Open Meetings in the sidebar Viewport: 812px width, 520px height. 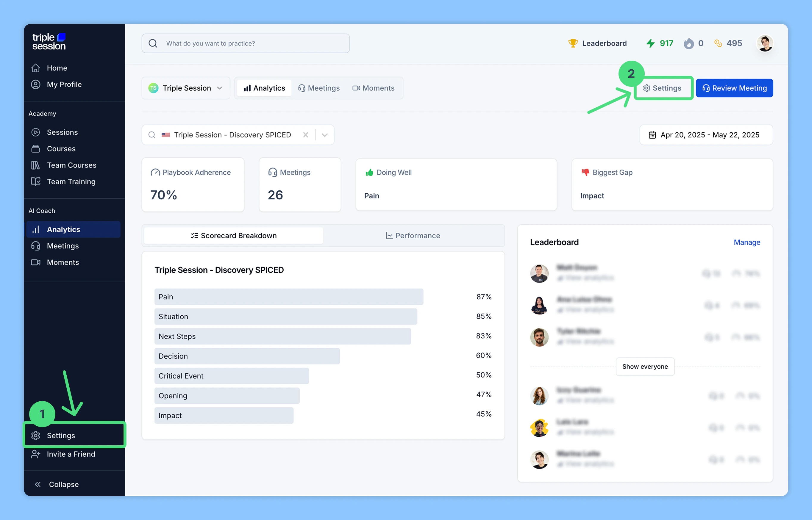coord(63,246)
